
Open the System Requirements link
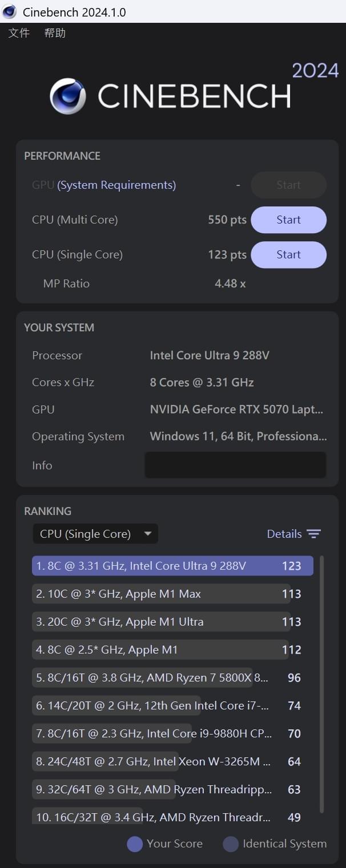click(116, 185)
